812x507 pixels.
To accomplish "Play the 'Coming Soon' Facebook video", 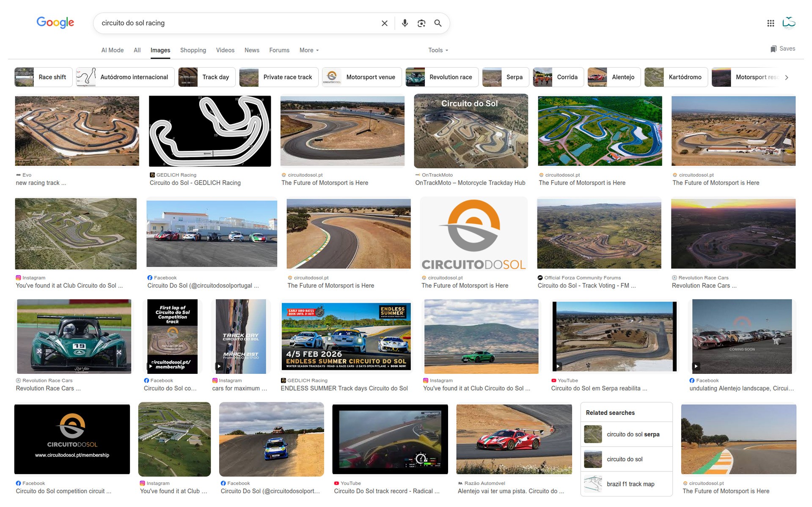I will click(x=696, y=366).
